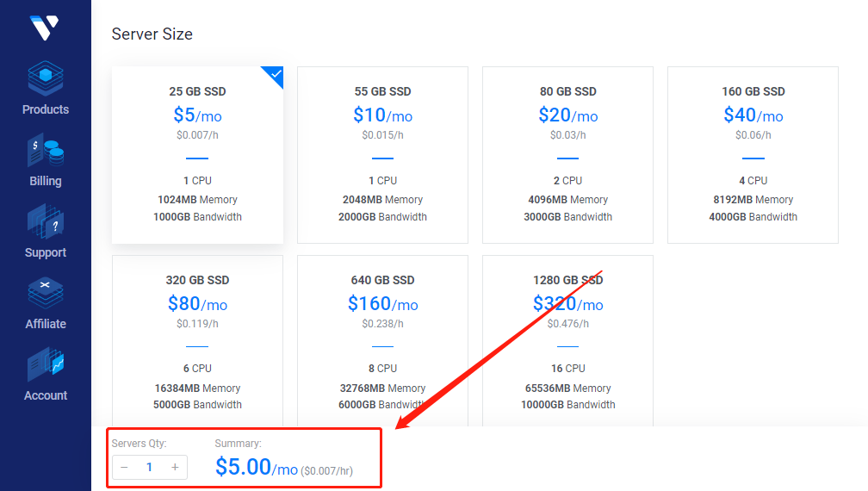
Task: Select the 55 GB SSD $10/mo plan
Action: tap(382, 155)
